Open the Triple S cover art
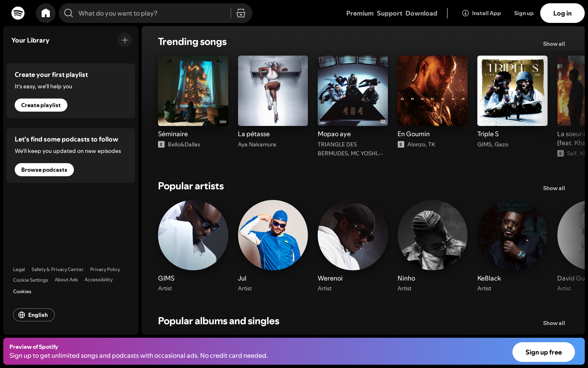588x368 pixels. pyautogui.click(x=512, y=91)
